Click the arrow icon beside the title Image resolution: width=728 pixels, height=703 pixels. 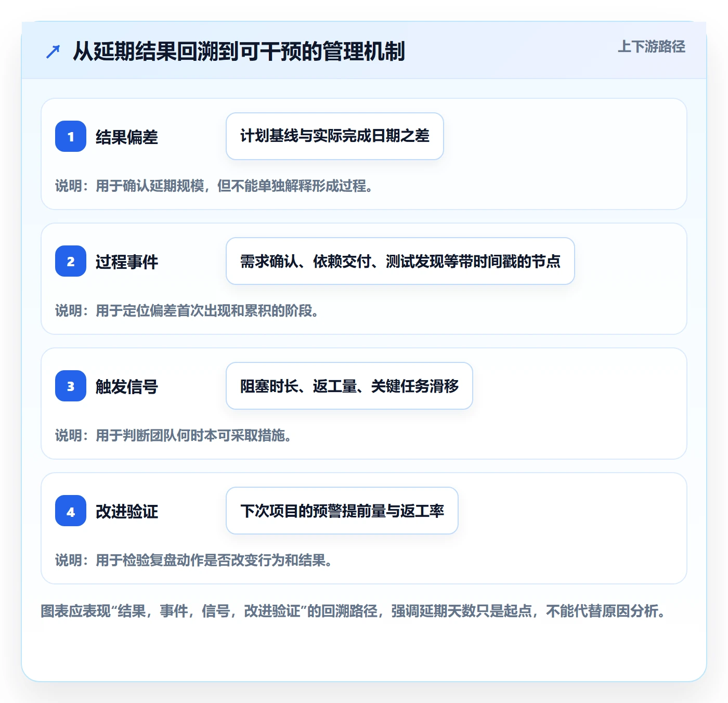(53, 51)
